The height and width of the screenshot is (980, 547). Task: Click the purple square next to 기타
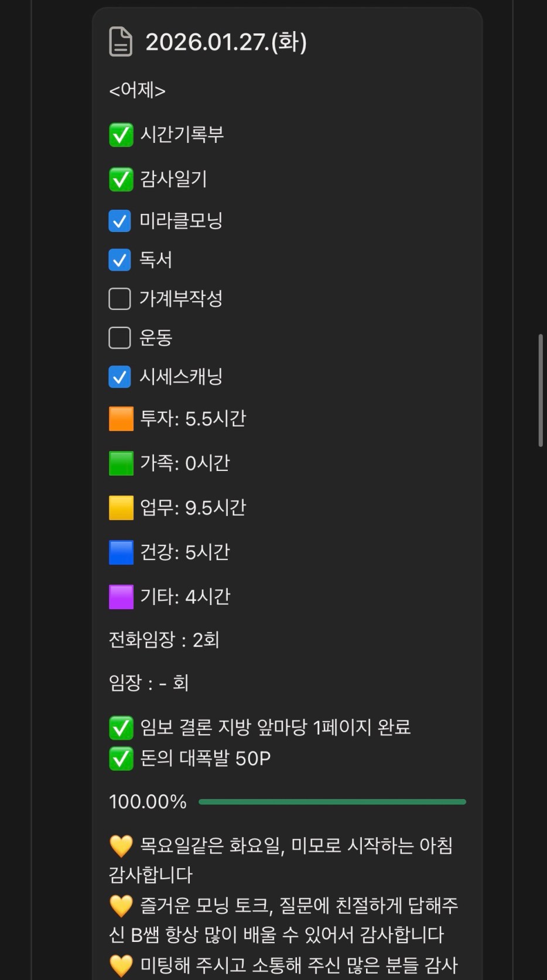121,597
